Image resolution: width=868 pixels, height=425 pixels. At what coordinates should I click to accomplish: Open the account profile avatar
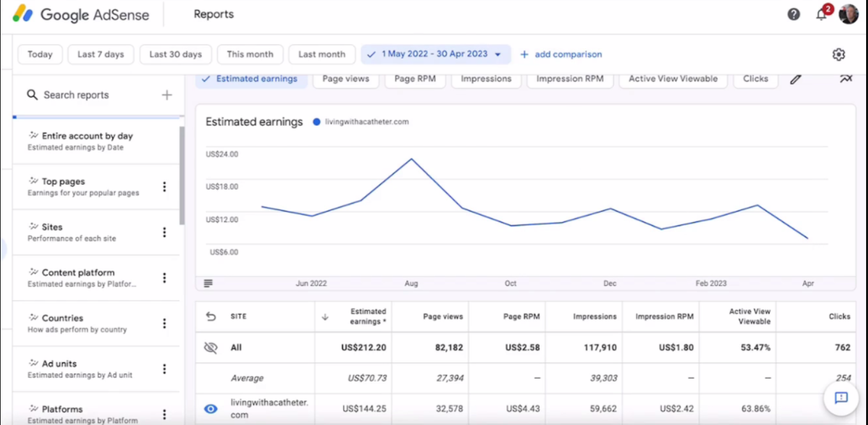click(x=849, y=14)
